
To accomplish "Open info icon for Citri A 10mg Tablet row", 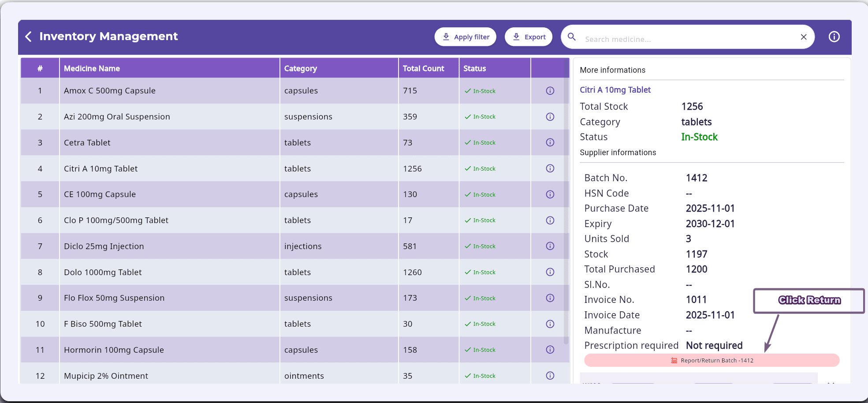I will click(x=550, y=168).
